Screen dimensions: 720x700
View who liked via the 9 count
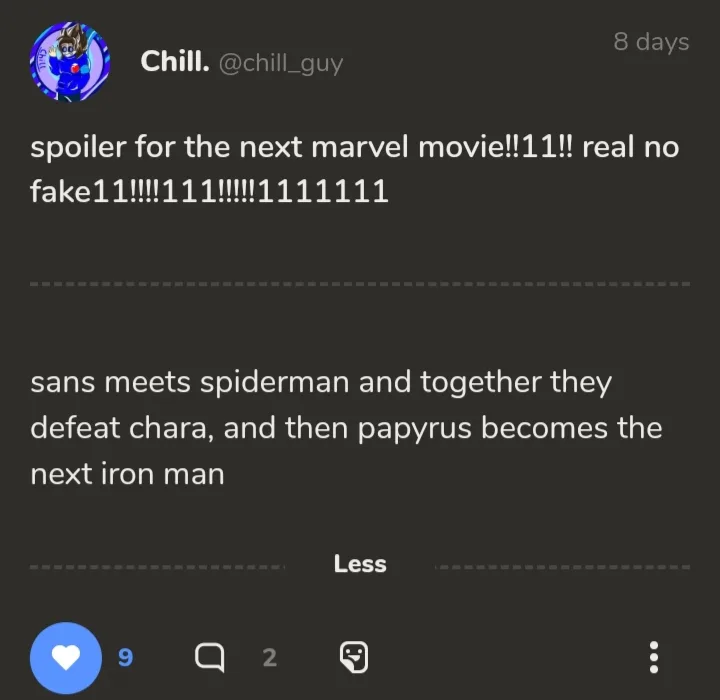(125, 657)
